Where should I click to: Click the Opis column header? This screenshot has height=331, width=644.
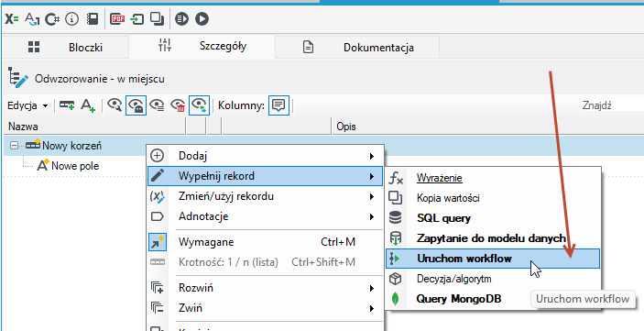coord(487,127)
